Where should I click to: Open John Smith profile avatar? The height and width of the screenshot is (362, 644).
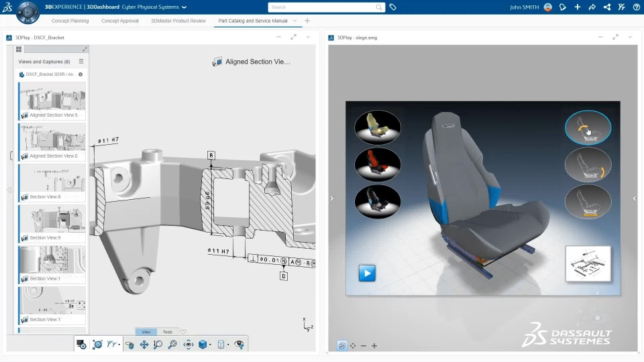coord(548,7)
